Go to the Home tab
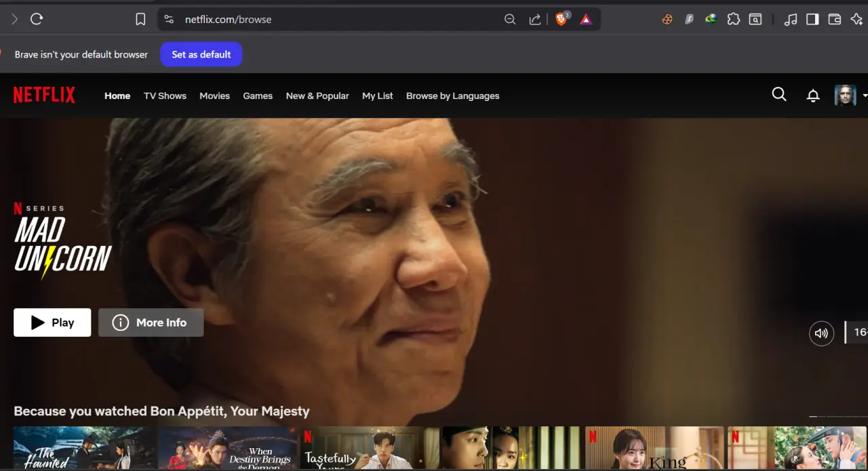This screenshot has width=868, height=471. click(x=117, y=96)
